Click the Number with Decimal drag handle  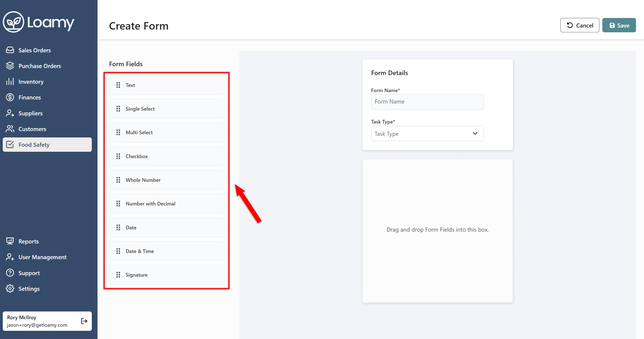point(118,204)
